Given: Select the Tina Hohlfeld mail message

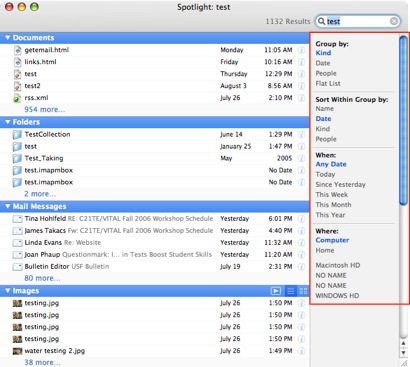Looking at the screenshot, I should [x=155, y=219].
